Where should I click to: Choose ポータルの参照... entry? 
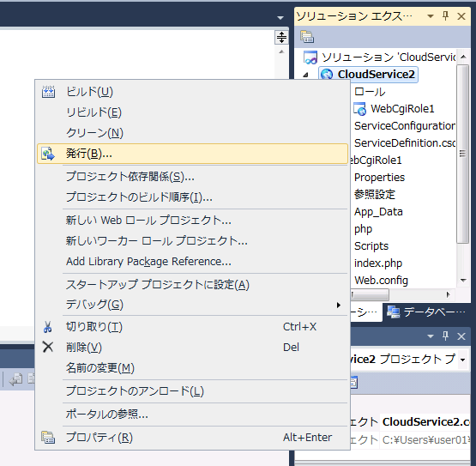click(192, 414)
